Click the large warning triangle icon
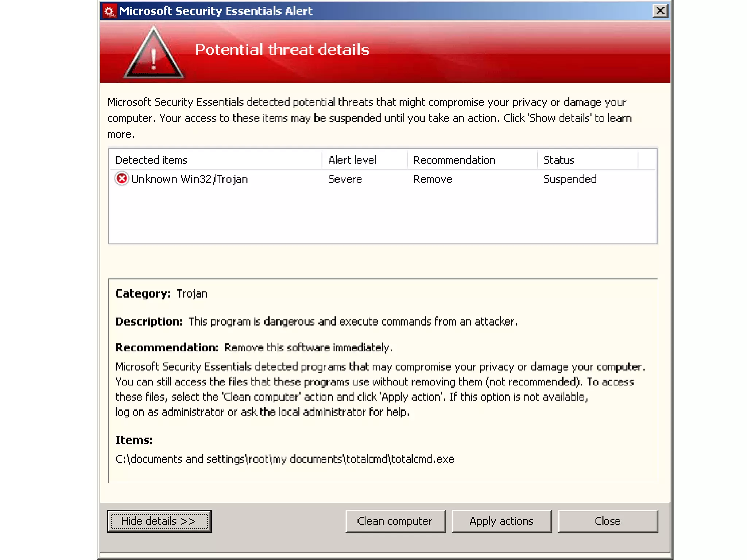The height and width of the screenshot is (560, 747). (x=154, y=55)
